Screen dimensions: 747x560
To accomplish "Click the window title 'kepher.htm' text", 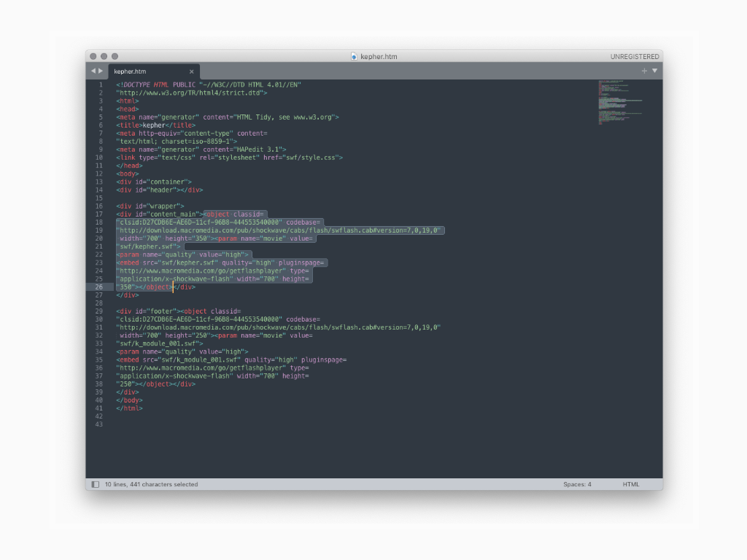I will click(379, 57).
